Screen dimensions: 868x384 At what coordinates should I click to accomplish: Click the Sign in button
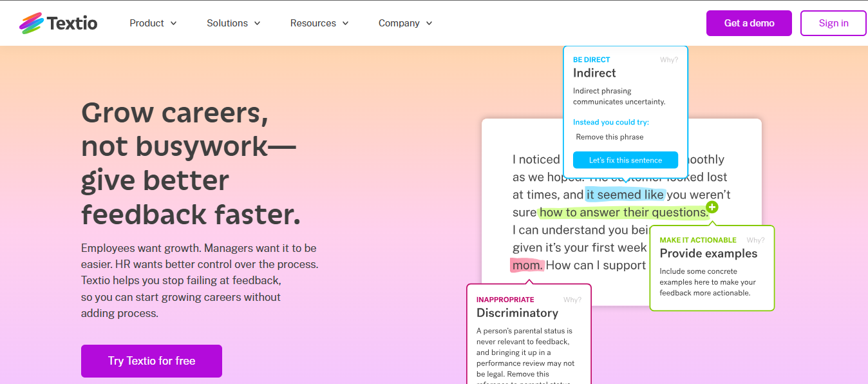[833, 23]
